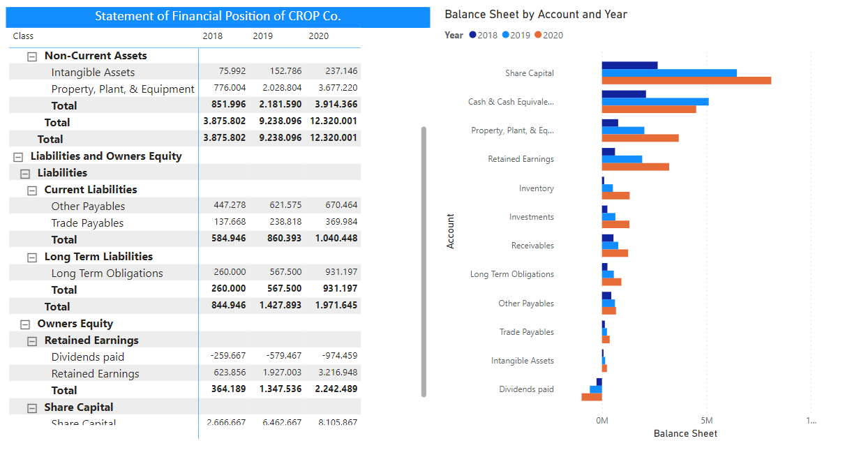
Task: Select Property, Plant, & Equipment row
Action: tap(123, 89)
